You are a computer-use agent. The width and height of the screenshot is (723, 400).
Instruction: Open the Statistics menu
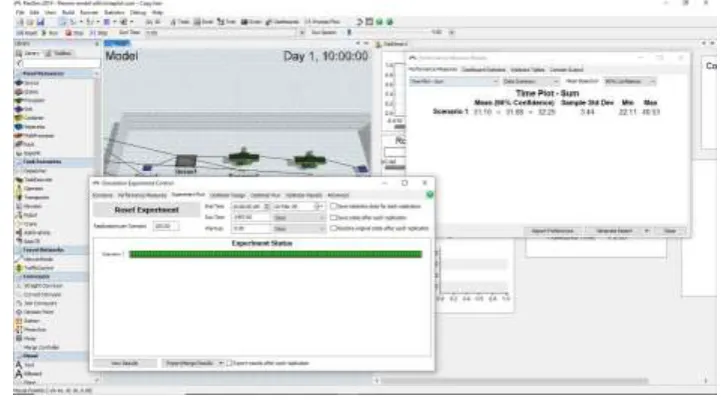(x=114, y=12)
